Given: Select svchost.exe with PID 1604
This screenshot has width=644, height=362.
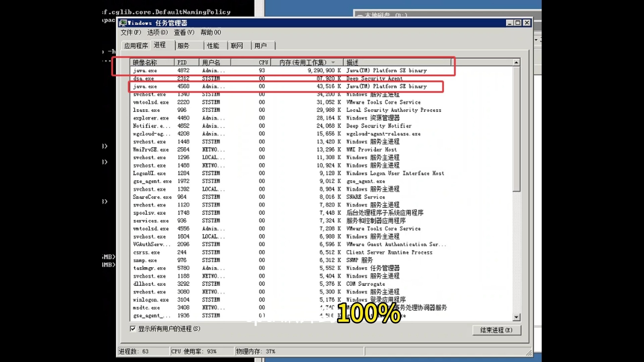Looking at the screenshot, I should point(291,236).
